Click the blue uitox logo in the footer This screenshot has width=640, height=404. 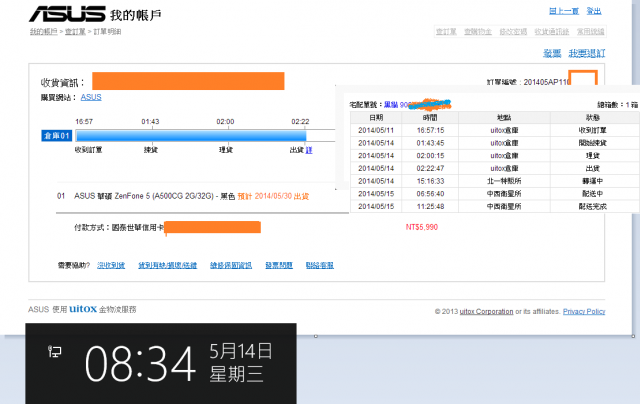tap(83, 309)
